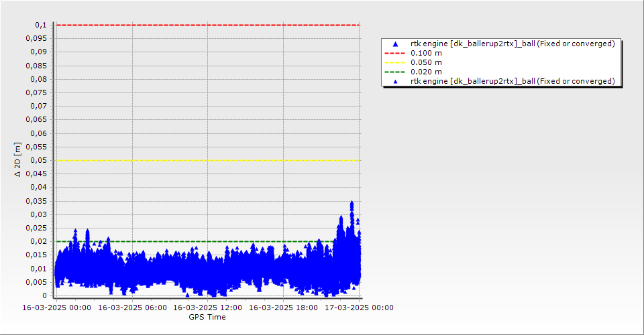644x335 pixels.
Task: Select the green dashed sample in legend
Action: click(x=394, y=72)
